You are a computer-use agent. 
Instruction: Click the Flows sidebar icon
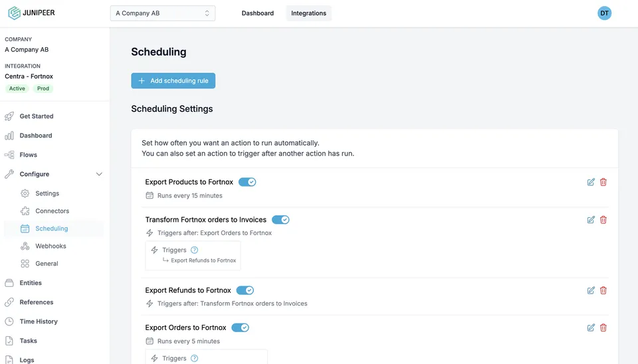click(x=9, y=155)
